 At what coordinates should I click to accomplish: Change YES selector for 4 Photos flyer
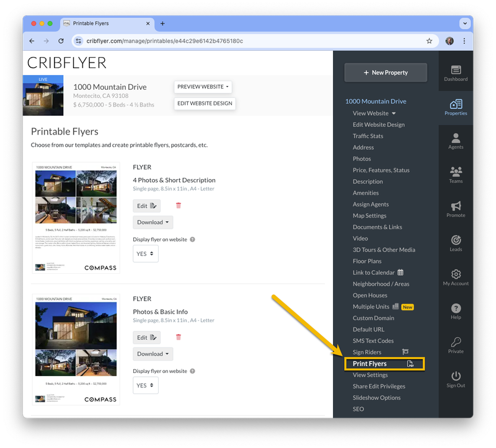click(146, 253)
